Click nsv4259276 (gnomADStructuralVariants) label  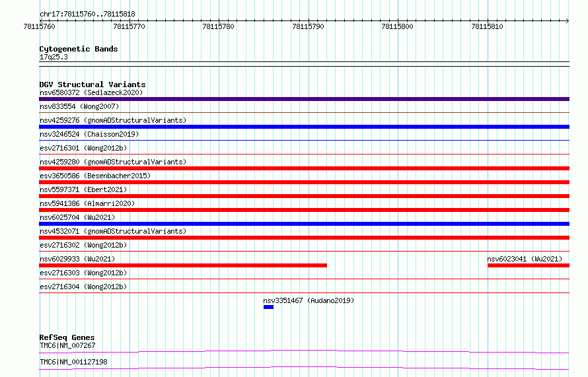click(113, 120)
